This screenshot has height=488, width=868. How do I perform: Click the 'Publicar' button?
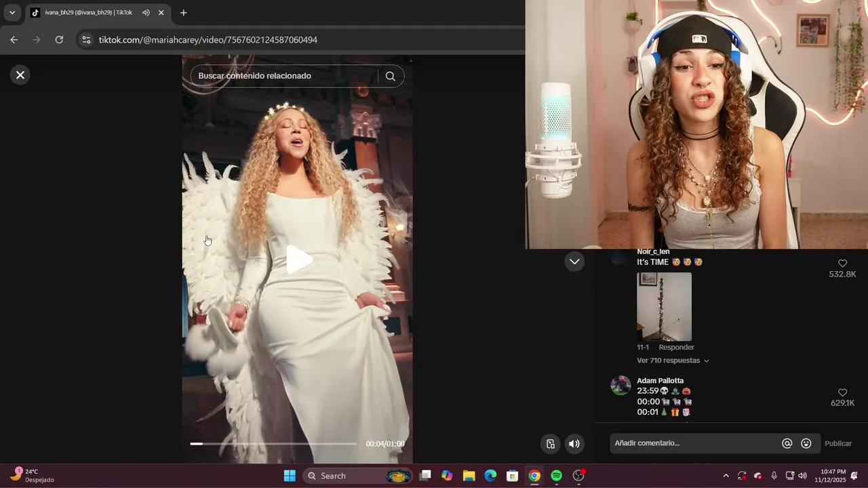click(838, 443)
